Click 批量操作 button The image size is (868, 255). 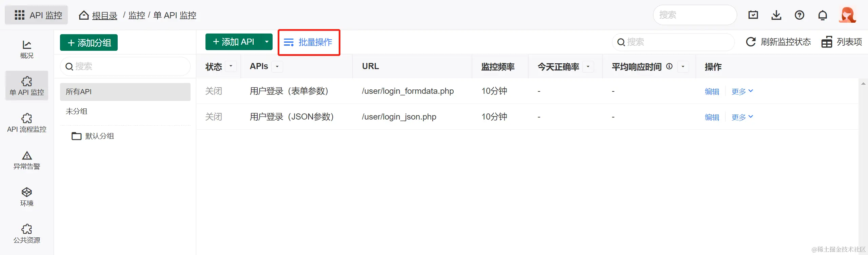[x=309, y=42]
